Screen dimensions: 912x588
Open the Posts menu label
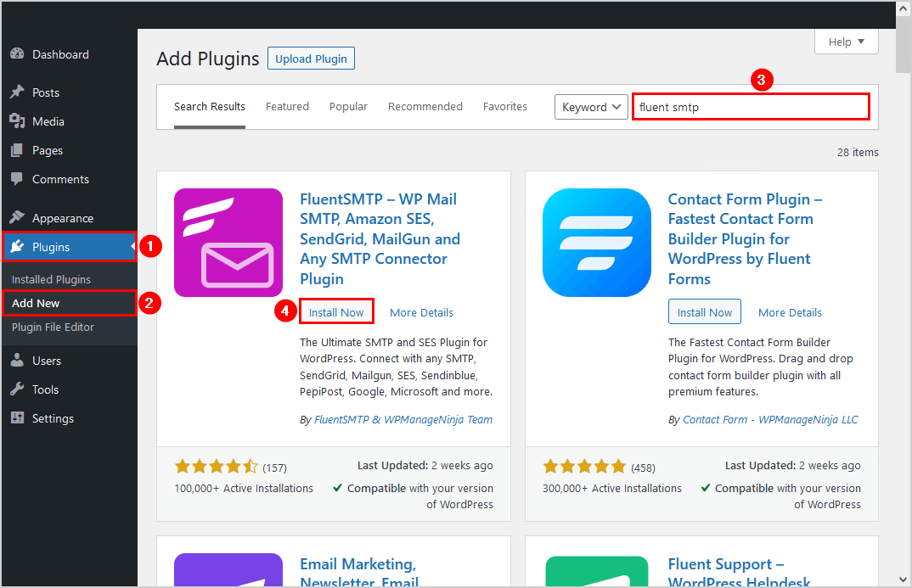[x=45, y=92]
